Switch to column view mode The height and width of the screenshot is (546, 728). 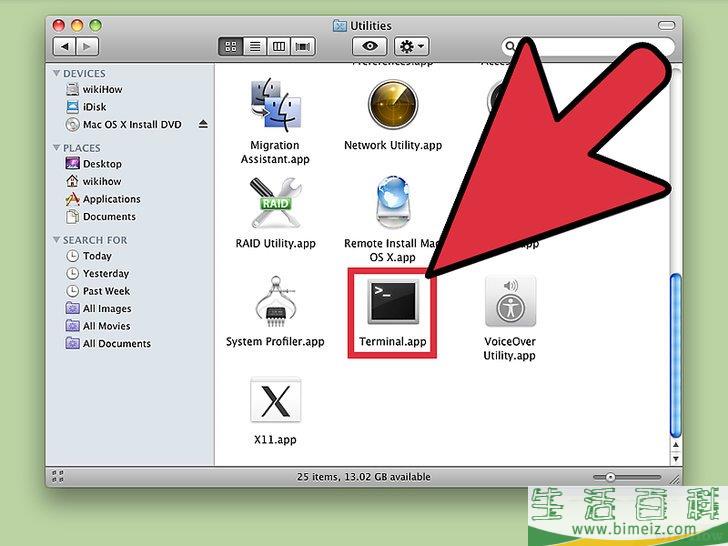pyautogui.click(x=279, y=46)
